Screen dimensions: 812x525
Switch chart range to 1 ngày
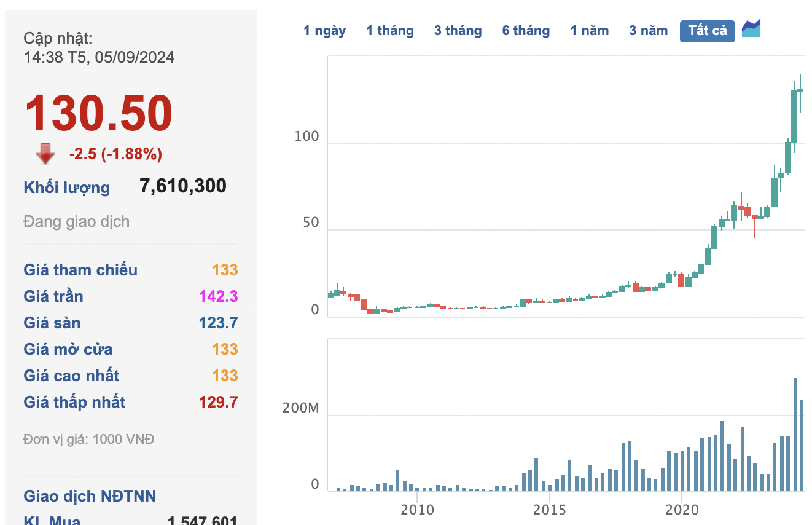324,31
